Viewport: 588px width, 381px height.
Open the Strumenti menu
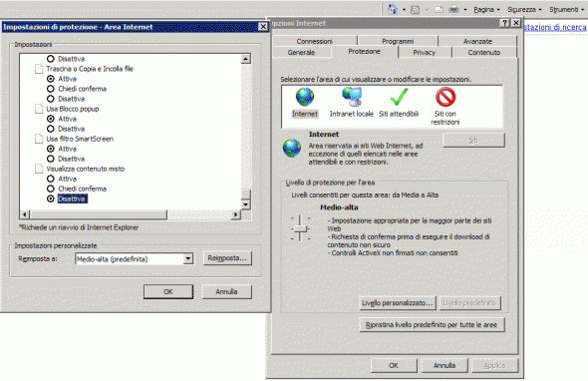pos(567,10)
